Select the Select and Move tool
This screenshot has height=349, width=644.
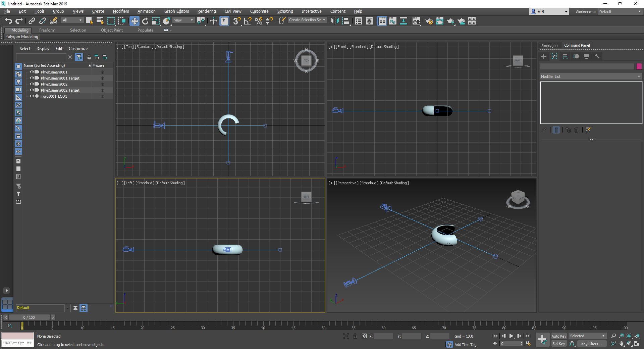134,21
